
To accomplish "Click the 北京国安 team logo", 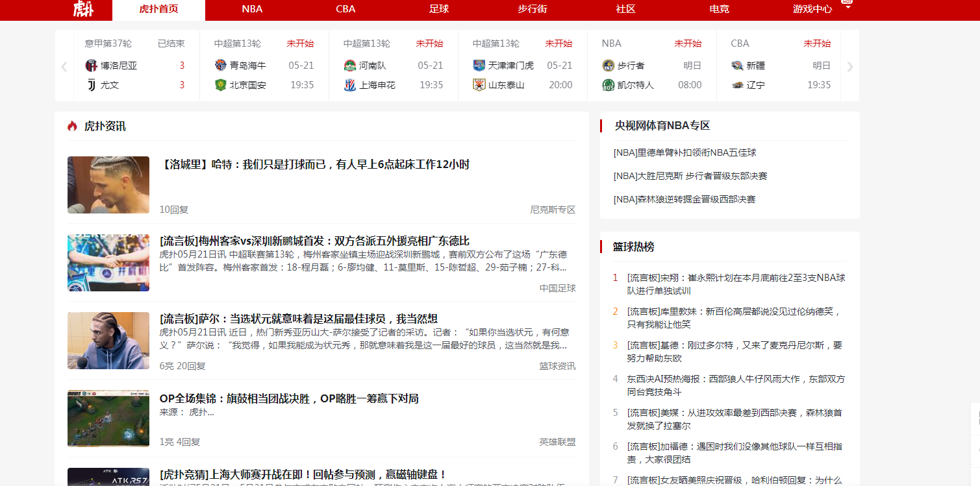I will tap(221, 85).
